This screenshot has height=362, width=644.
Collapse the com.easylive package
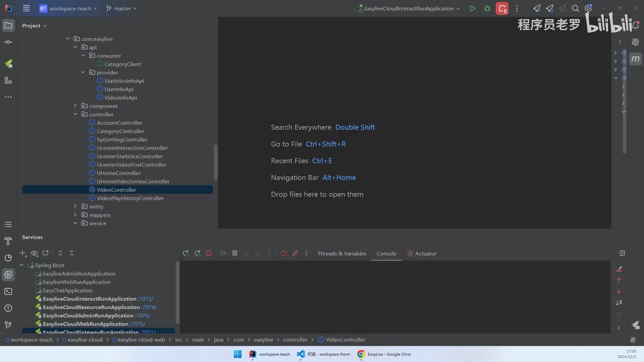pos(68,39)
